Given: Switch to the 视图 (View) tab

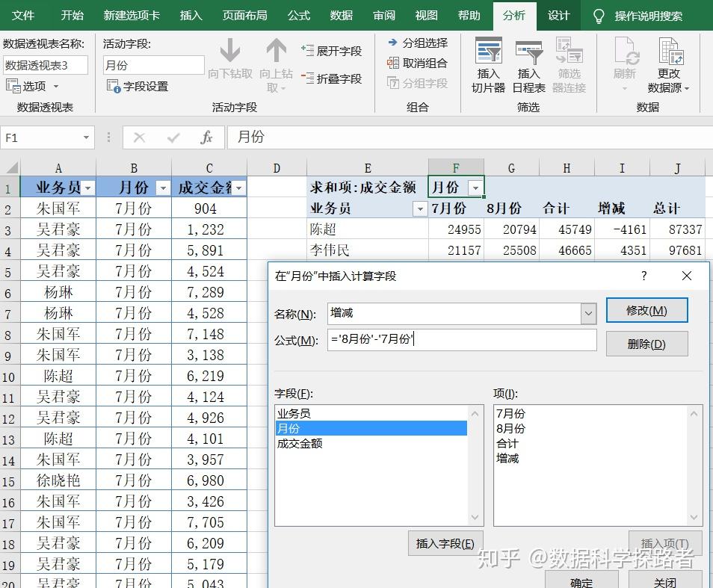Looking at the screenshot, I should point(427,16).
